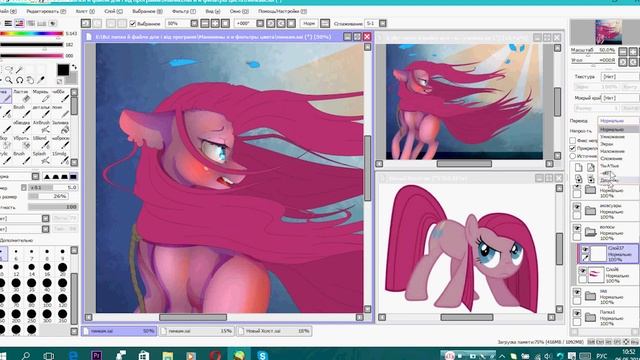640x360 pixels.
Task: Create a new linework layer
Action: point(591,167)
